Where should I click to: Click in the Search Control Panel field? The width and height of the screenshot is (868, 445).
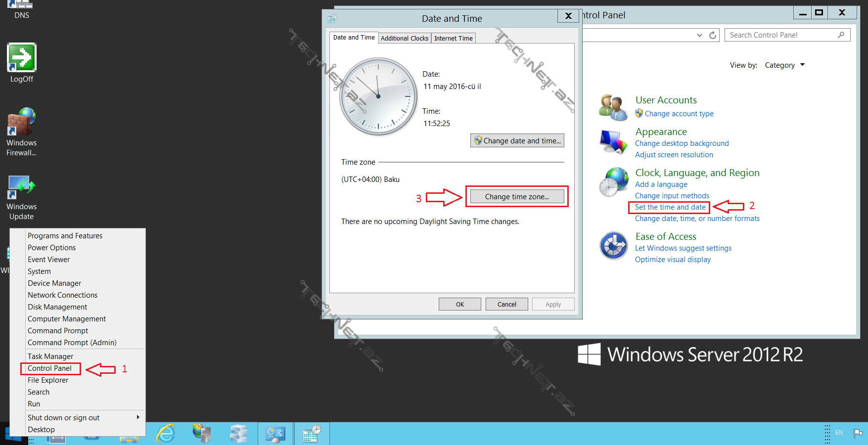(781, 35)
